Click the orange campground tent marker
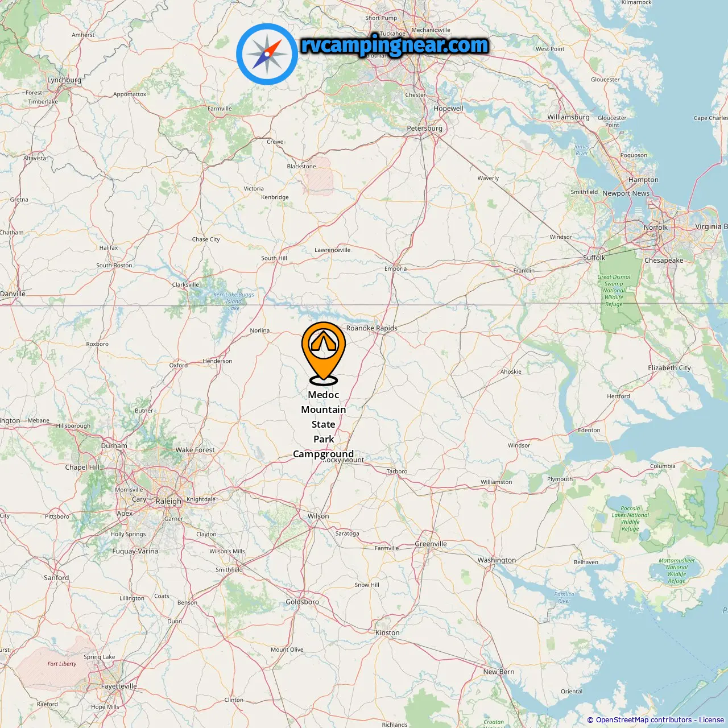This screenshot has width=728, height=728. tap(324, 353)
